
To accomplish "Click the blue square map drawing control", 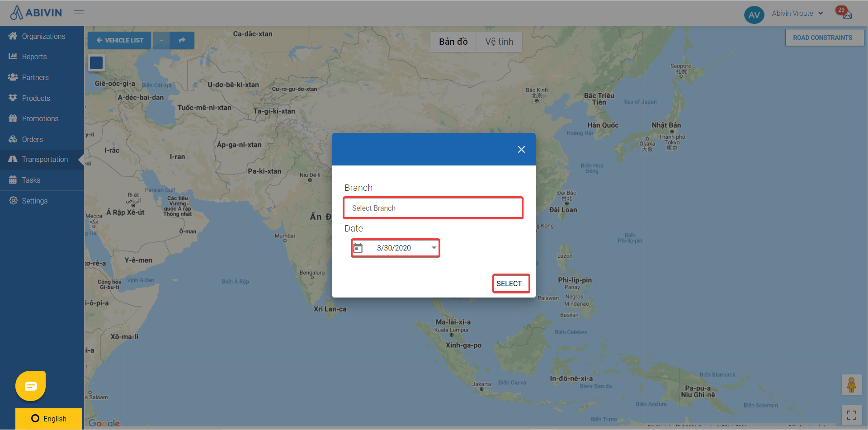I will (96, 63).
